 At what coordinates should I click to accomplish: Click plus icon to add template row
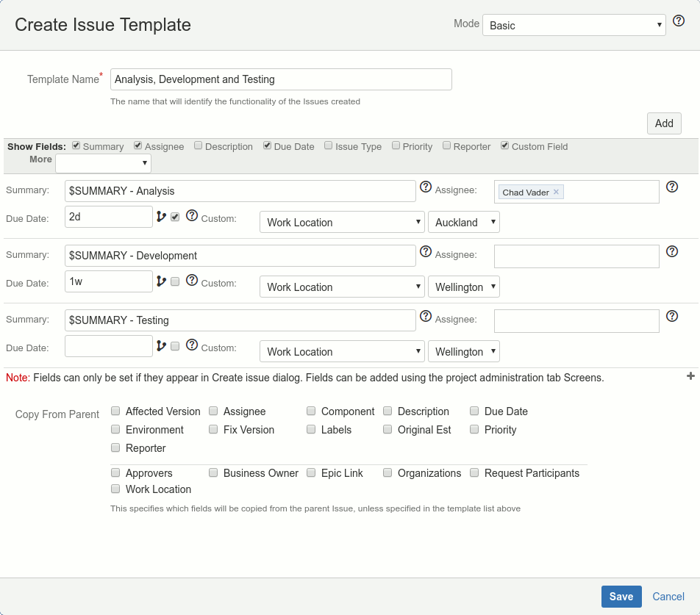[690, 376]
